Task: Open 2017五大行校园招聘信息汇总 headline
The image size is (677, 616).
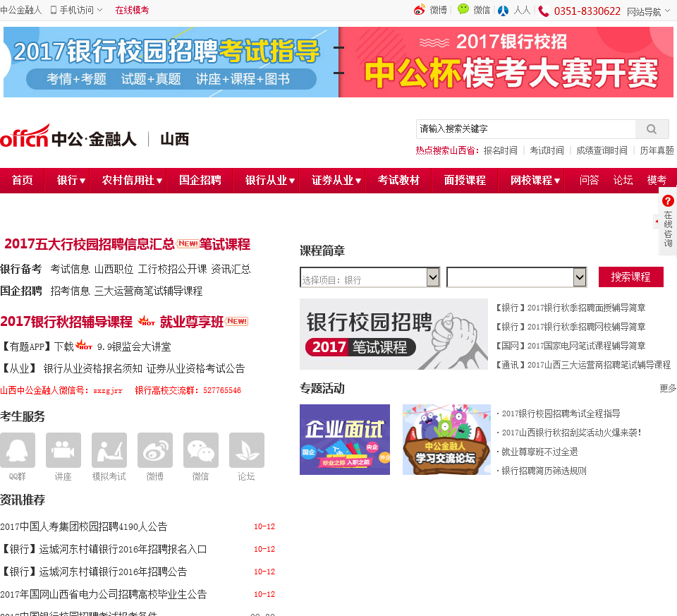Action: 90,244
